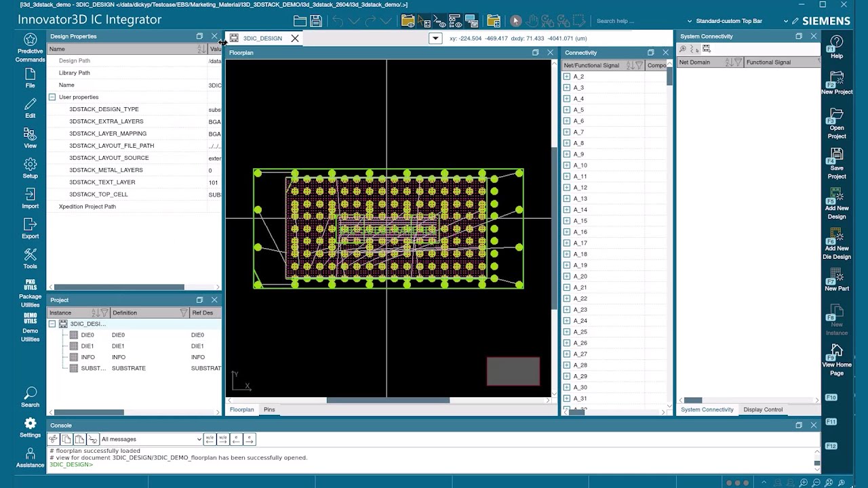Click the save disk toolbar icon

[x=315, y=21]
